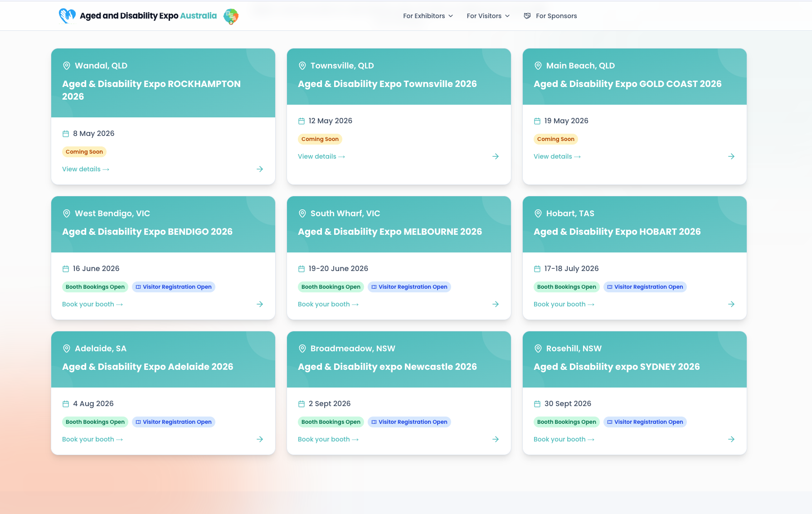Open the Aged and Disability Expo Australia homepage
812x514 pixels.
(x=148, y=16)
